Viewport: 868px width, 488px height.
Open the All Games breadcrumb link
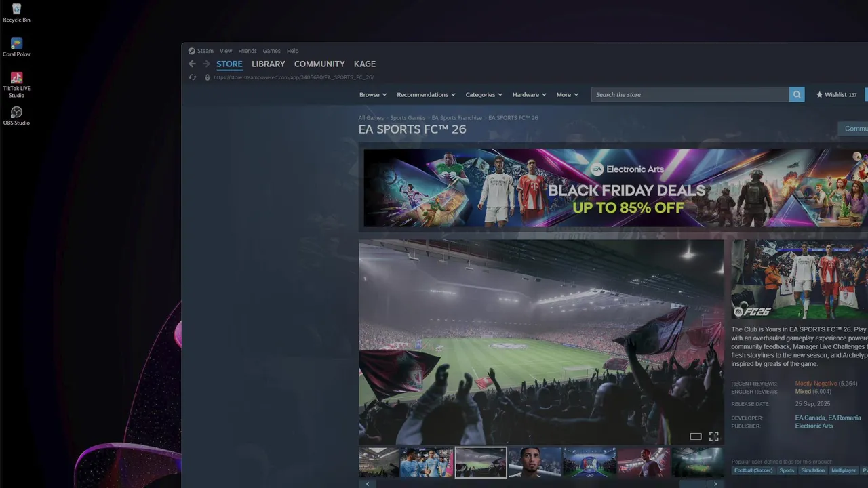point(371,118)
